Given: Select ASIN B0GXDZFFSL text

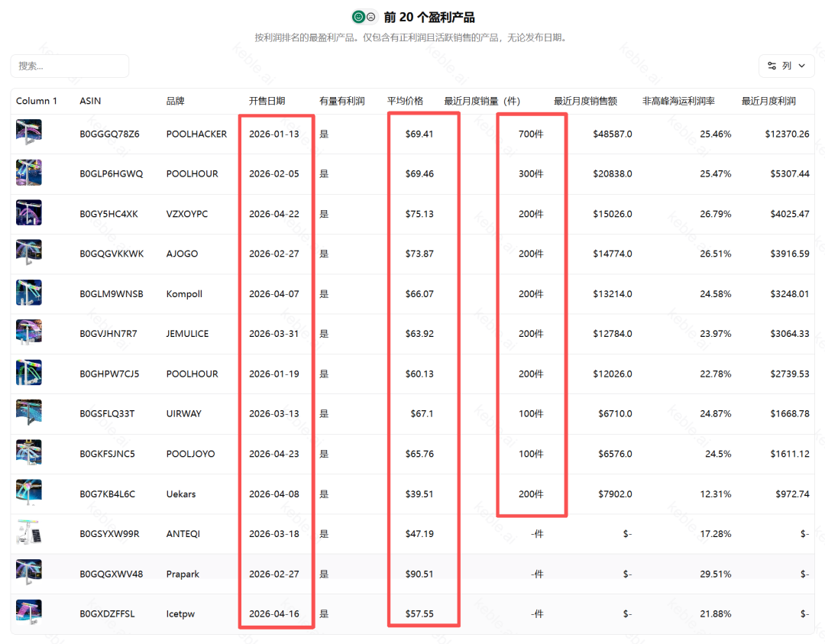Looking at the screenshot, I should (x=108, y=614).
